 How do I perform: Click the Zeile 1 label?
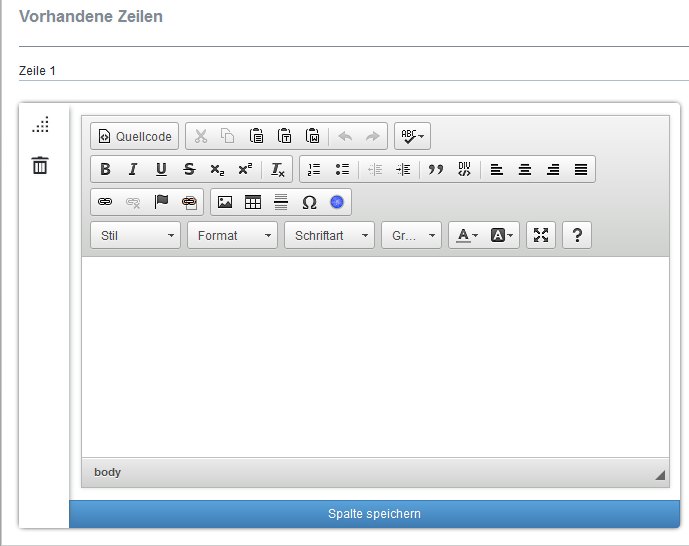[x=37, y=71]
